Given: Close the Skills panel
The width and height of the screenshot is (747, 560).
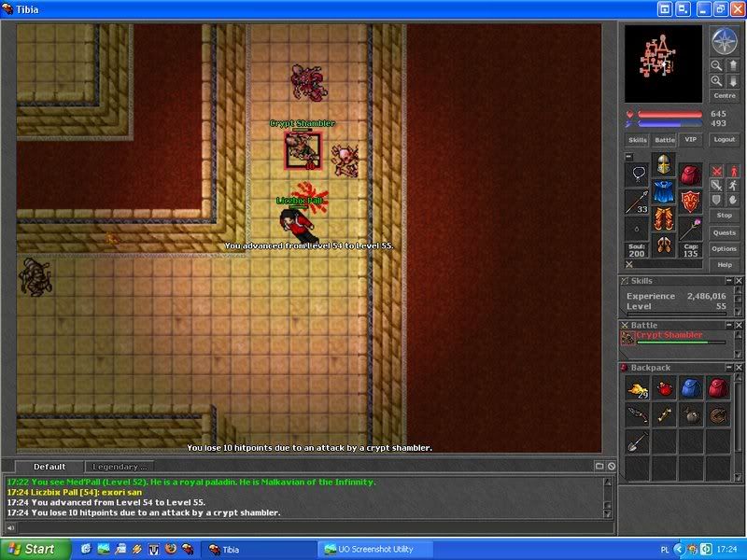Looking at the screenshot, I should pos(739,281).
